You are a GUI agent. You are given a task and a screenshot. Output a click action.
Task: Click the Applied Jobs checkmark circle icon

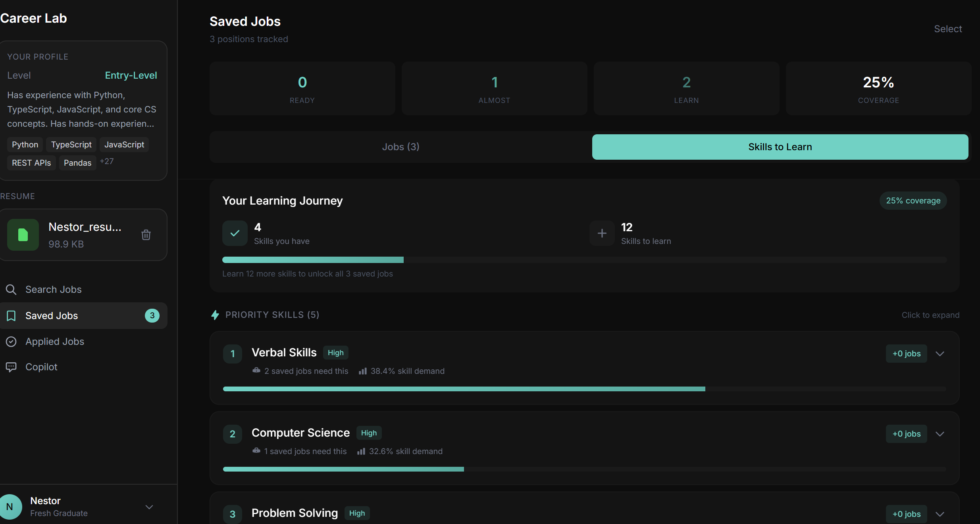pos(11,342)
